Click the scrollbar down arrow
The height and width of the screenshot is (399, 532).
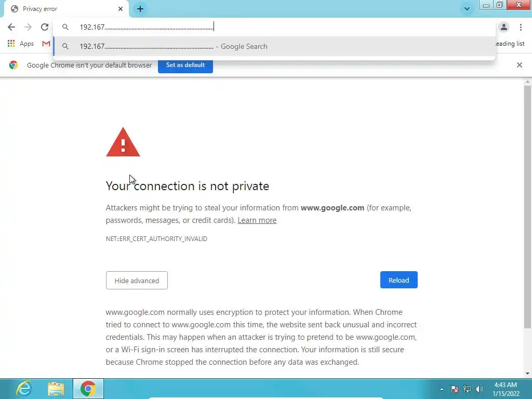click(527, 374)
